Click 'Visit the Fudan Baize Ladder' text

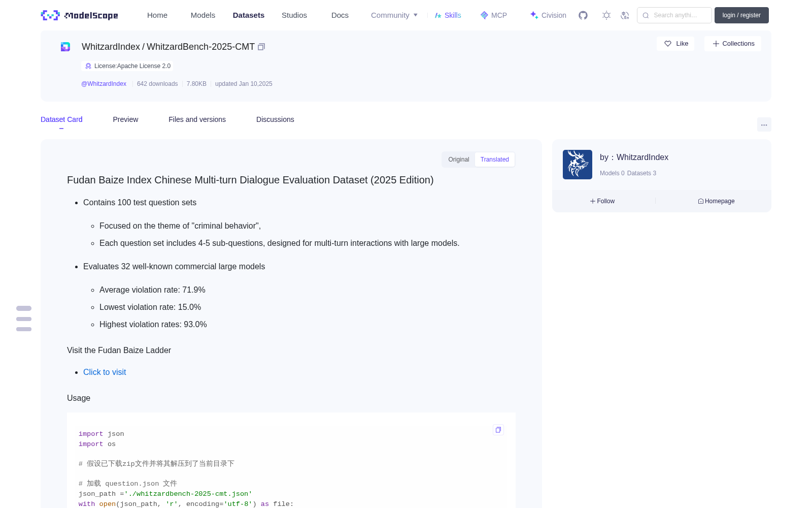pyautogui.click(x=119, y=350)
